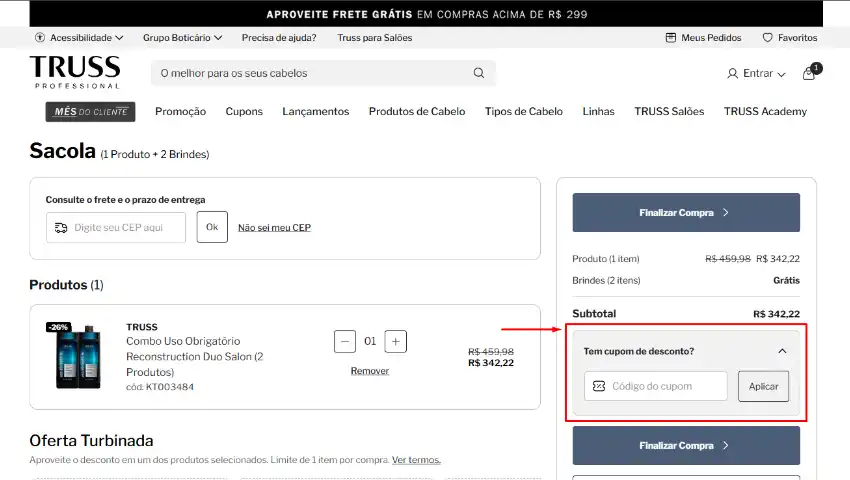Decrease product quantity with minus button
This screenshot has width=850, height=480.
[x=345, y=342]
